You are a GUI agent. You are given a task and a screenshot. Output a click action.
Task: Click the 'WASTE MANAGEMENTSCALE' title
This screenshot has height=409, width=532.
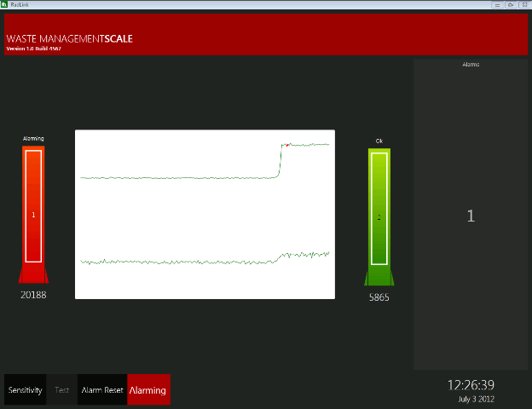point(70,38)
